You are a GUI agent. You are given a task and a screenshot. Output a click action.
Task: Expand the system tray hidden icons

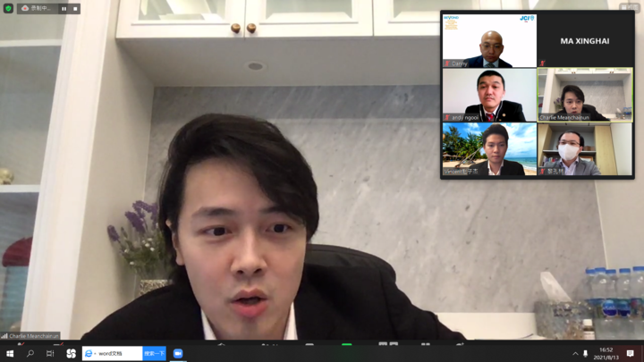pos(575,354)
